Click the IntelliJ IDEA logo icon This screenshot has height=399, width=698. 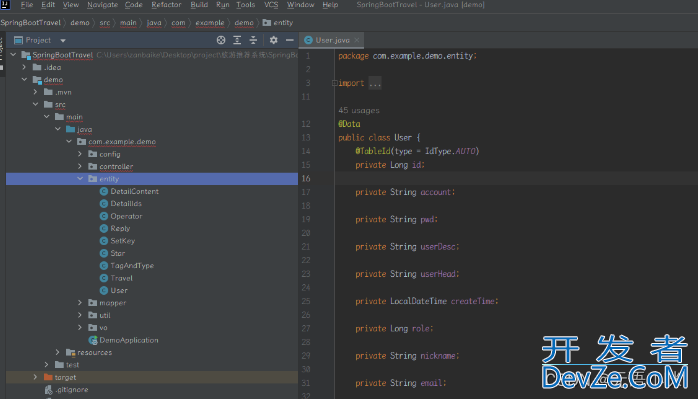(5, 5)
